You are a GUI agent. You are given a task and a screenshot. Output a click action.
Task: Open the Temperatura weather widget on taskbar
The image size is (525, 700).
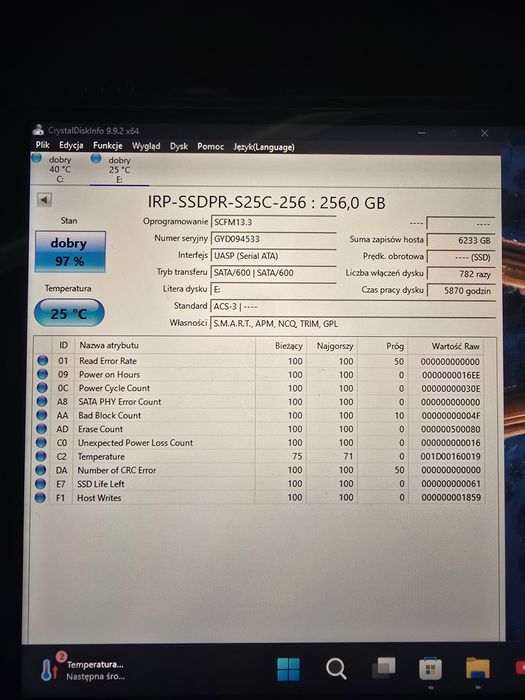coord(83,669)
